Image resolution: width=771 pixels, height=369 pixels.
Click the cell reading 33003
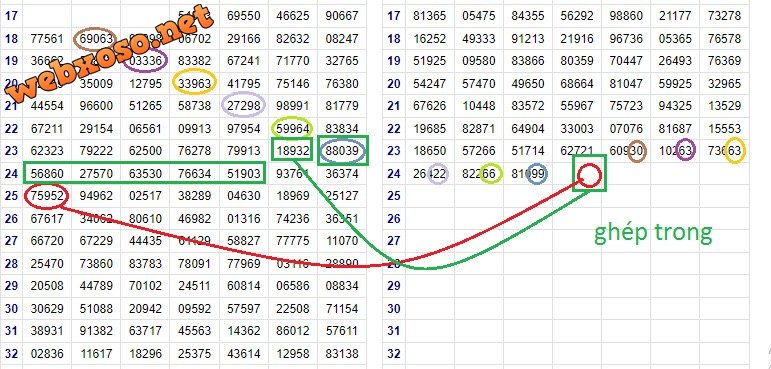click(577, 128)
